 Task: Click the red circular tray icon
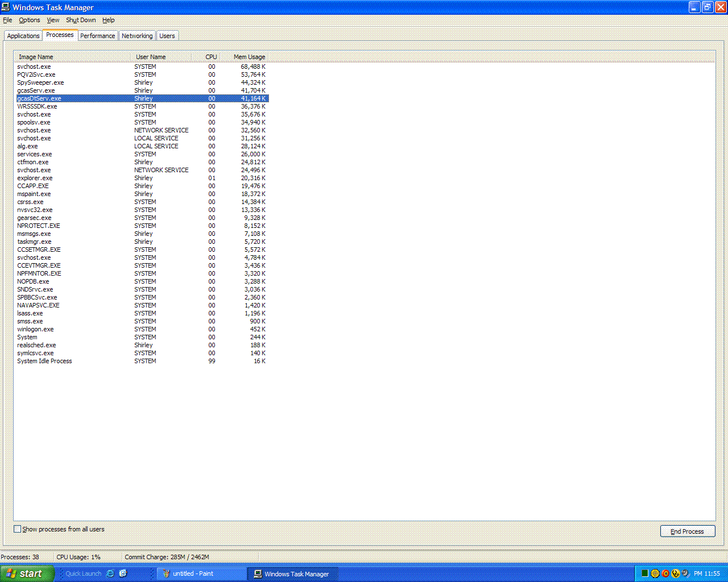665,573
